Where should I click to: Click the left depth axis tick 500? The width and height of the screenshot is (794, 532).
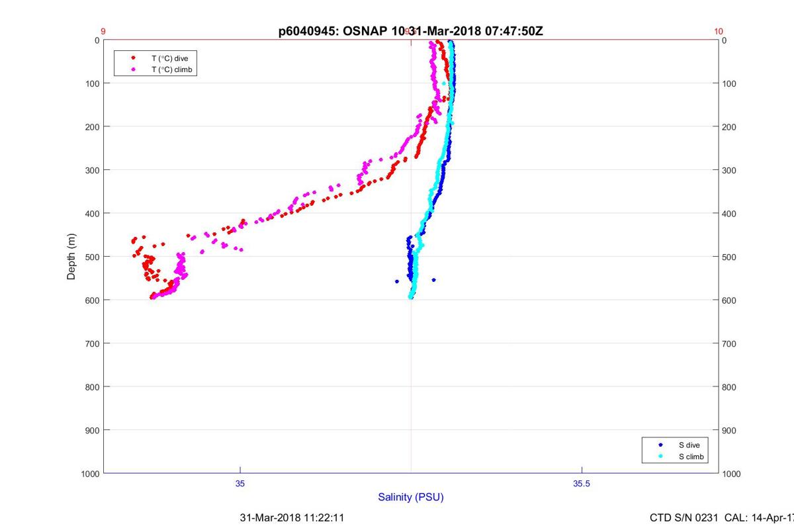click(92, 257)
